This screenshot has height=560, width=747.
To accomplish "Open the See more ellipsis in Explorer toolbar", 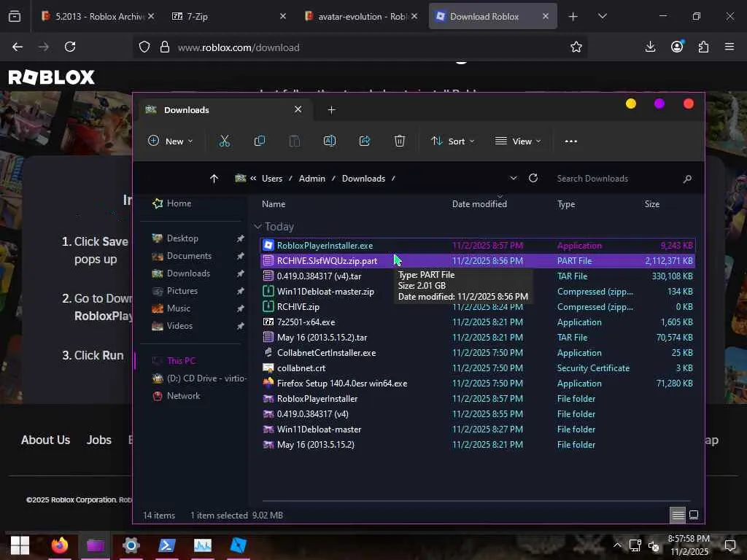I will coord(570,141).
